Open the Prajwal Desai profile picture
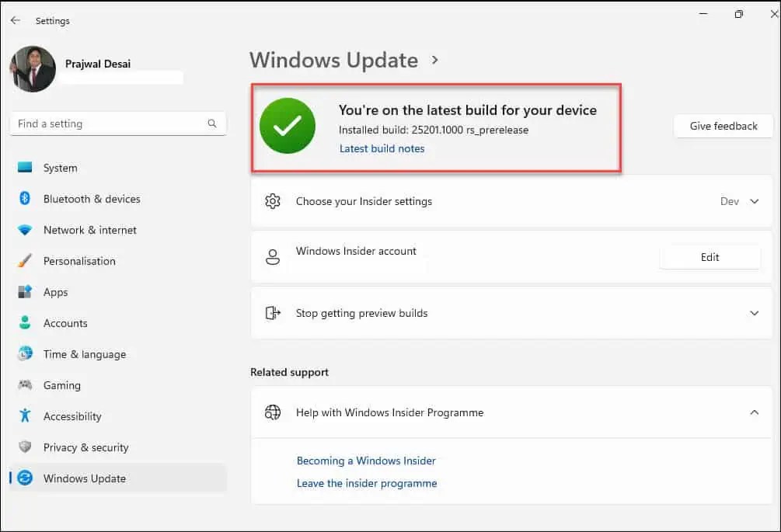Image resolution: width=781 pixels, height=532 pixels. (x=33, y=68)
